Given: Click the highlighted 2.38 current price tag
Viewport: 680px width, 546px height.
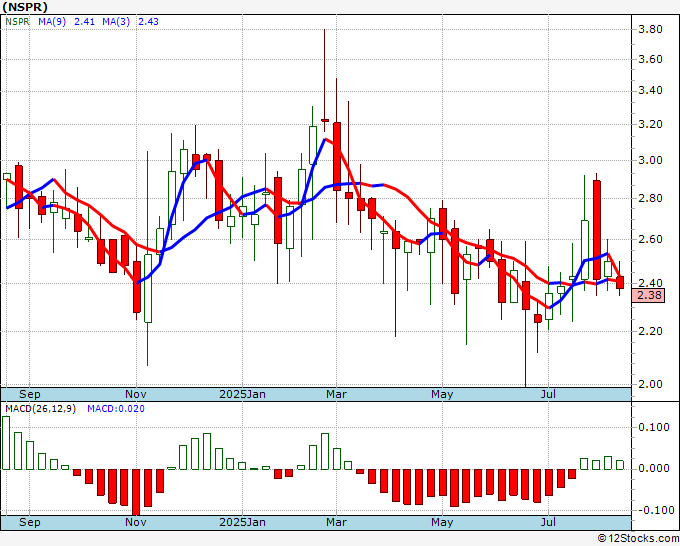Looking at the screenshot, I should coord(649,296).
